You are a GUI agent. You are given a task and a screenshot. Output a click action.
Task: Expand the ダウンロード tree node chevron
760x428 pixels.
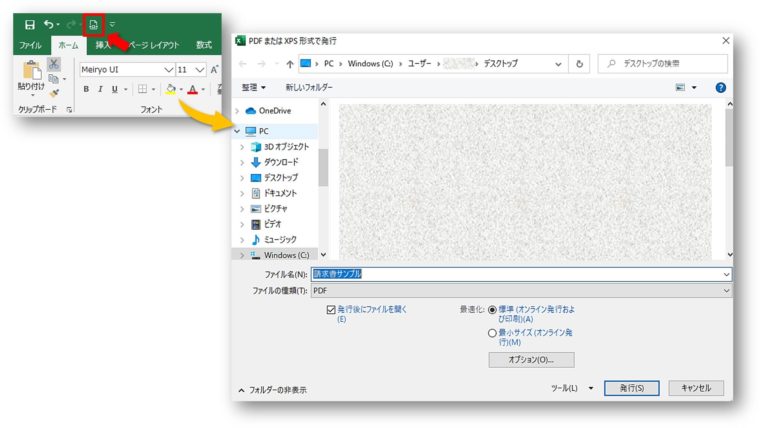242,162
